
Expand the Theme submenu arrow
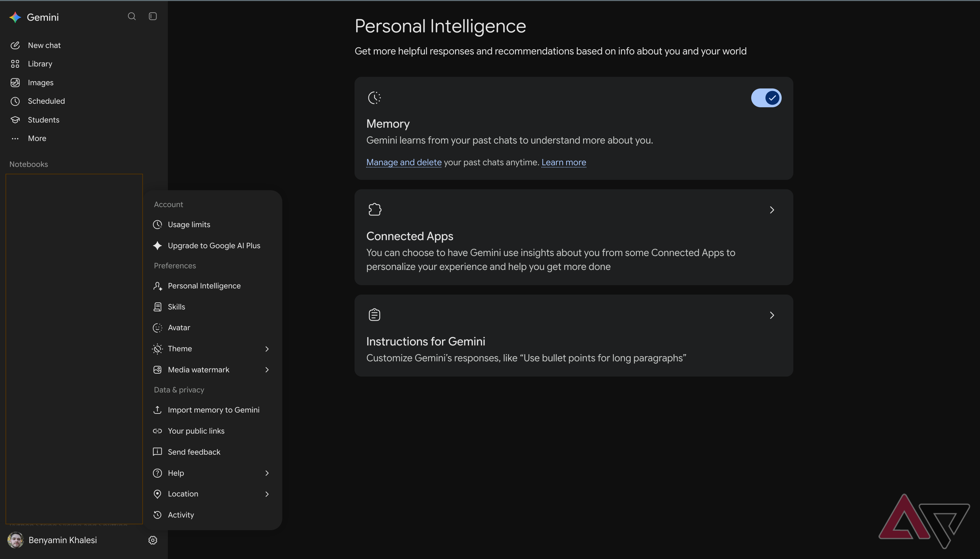tap(267, 349)
